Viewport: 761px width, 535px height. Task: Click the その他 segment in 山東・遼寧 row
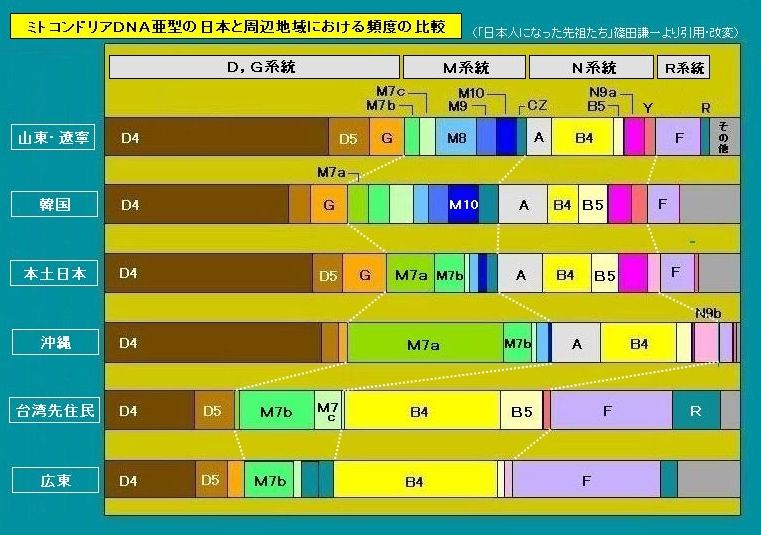click(x=725, y=138)
